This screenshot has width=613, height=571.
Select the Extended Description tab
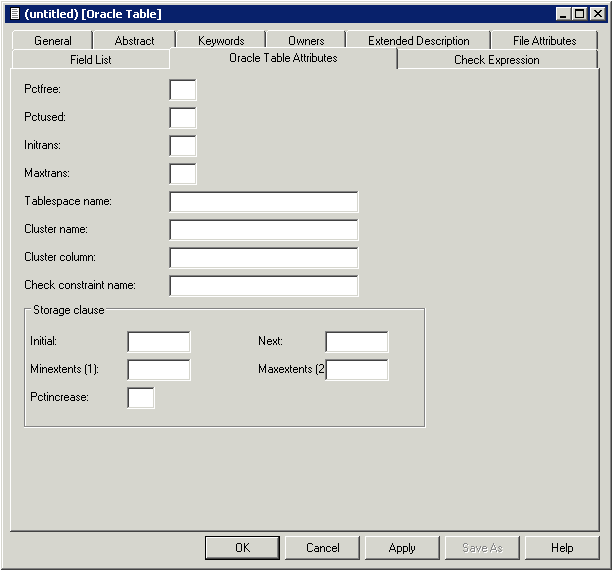pyautogui.click(x=418, y=41)
